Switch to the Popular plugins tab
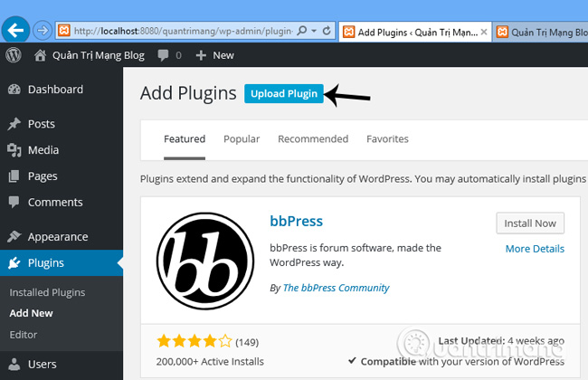Screen dimensions: 588x380 [x=242, y=139]
